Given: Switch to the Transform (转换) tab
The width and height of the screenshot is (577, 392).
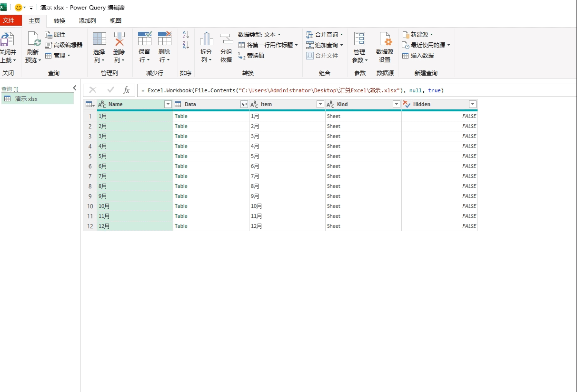Looking at the screenshot, I should click(60, 20).
